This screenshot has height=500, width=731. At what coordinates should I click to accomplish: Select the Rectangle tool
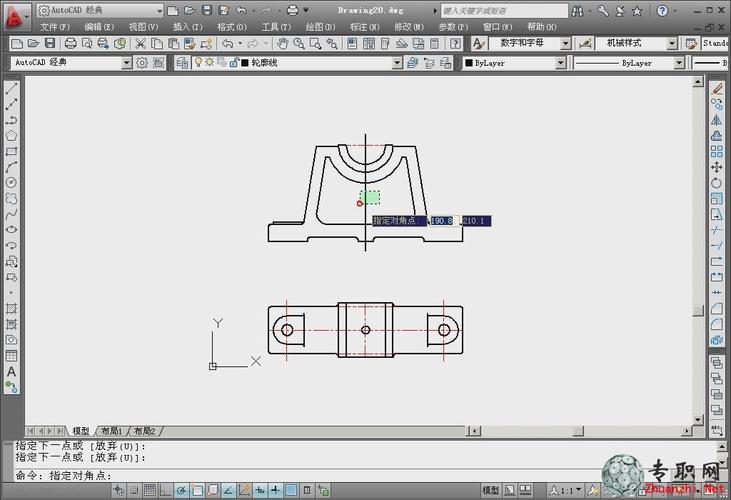11,151
